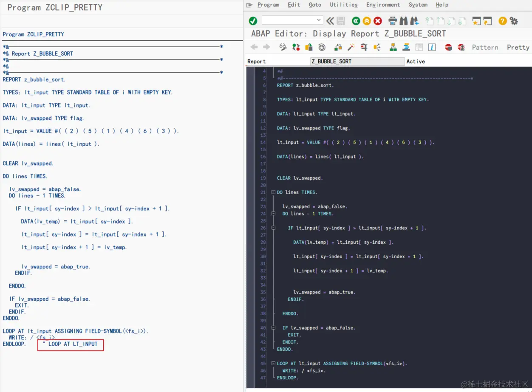Screen dimensions: 532x392
Task: Click the gray navigate-forward arrow in editor toolbar
Action: tap(267, 47)
